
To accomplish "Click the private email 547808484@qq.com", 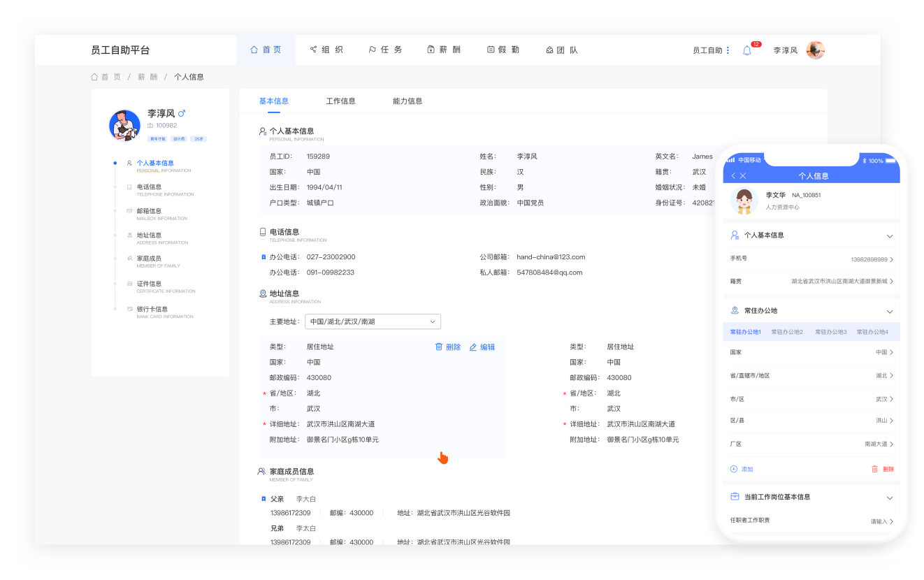I will tap(549, 273).
